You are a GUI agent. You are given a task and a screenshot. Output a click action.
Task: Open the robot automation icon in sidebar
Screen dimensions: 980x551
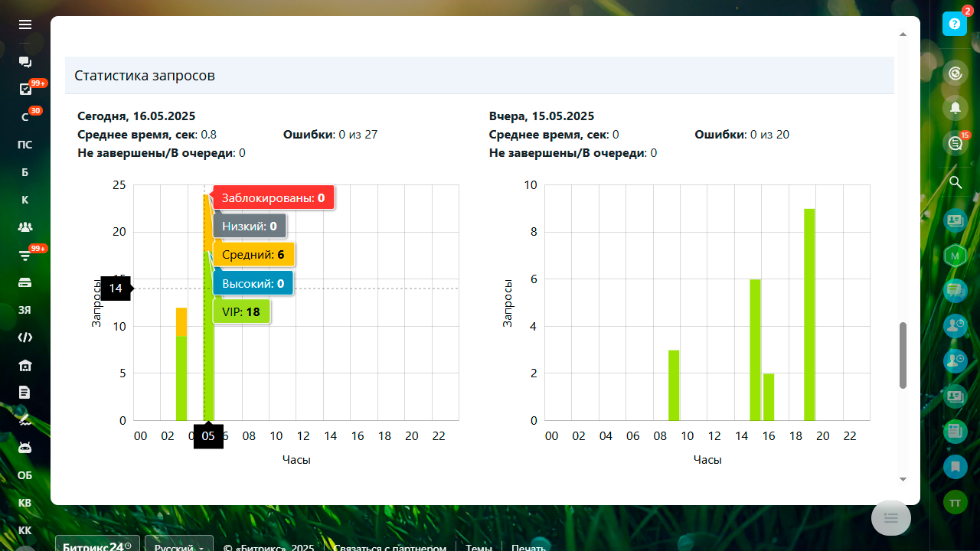click(25, 448)
